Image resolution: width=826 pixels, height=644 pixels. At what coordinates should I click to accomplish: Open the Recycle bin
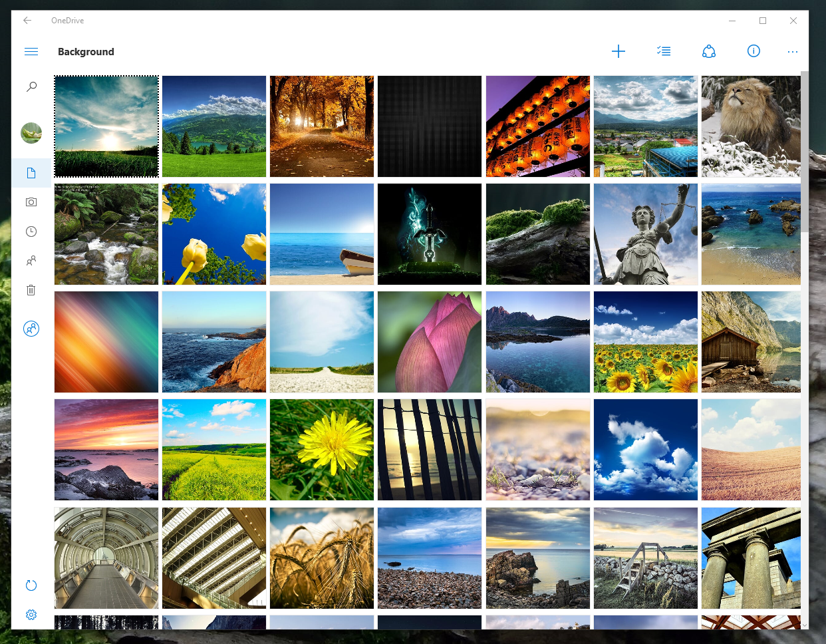pyautogui.click(x=31, y=289)
